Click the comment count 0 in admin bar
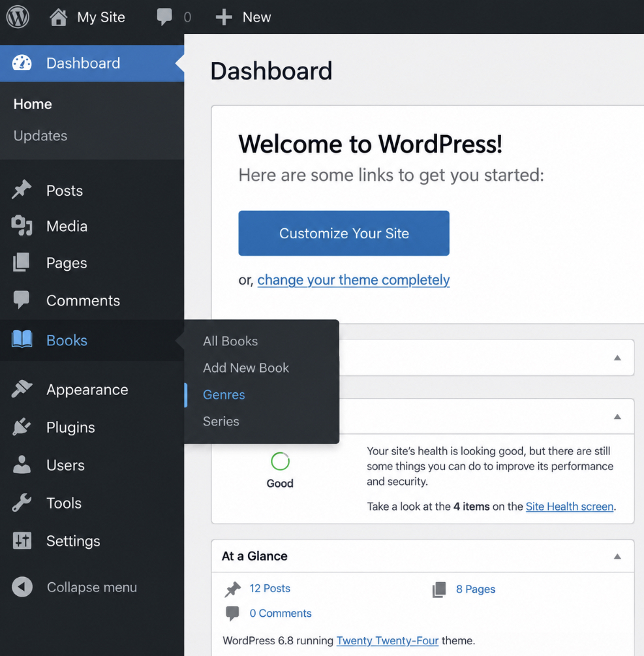The image size is (644, 656). (187, 17)
